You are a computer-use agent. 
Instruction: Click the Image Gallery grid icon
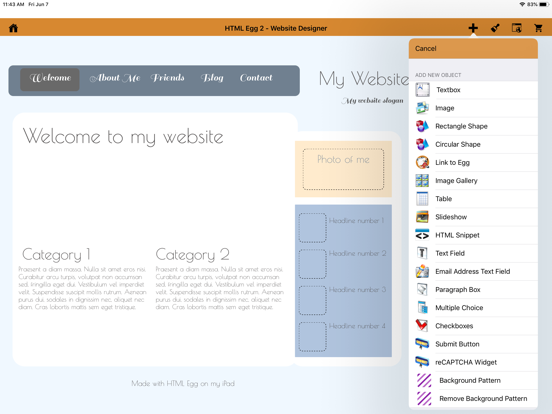coord(422,181)
